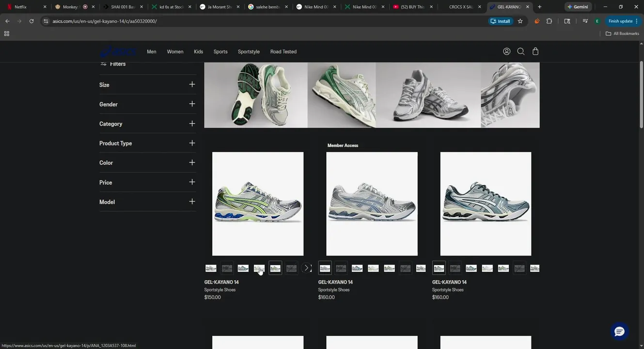This screenshot has width=644, height=349.
Task: Open the silver-blue Member Access shoe image
Action: (372, 204)
